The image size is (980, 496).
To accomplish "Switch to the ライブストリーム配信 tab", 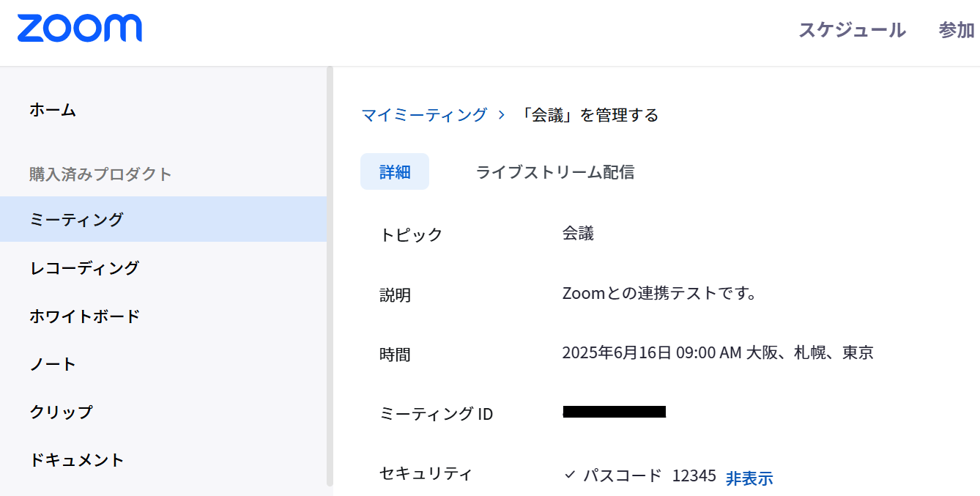I will click(555, 172).
